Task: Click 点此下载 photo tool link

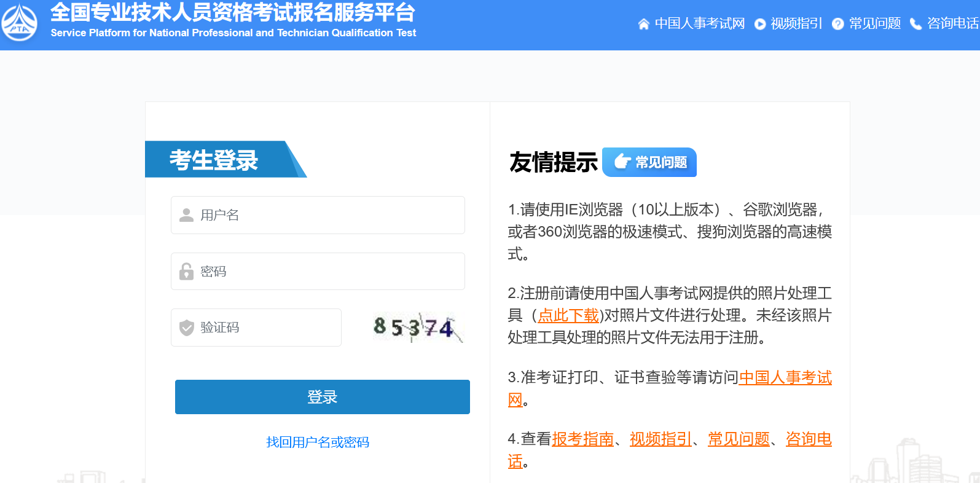Action: (x=568, y=316)
